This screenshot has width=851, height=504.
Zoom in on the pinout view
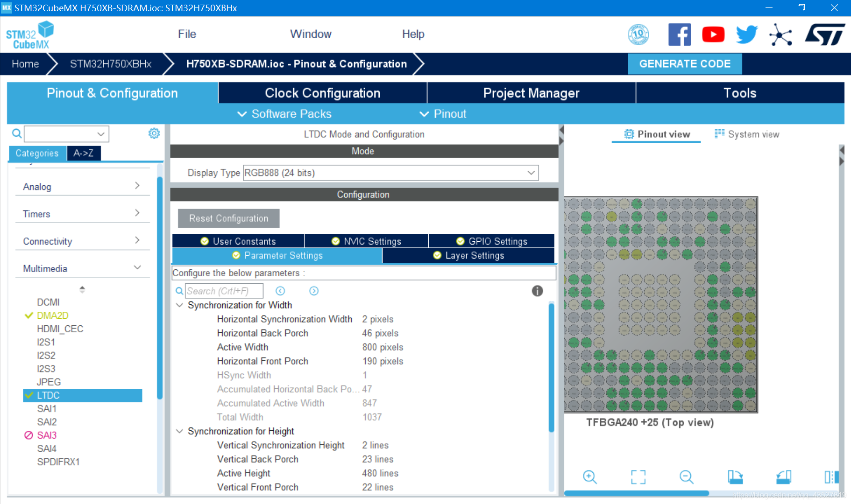[590, 477]
